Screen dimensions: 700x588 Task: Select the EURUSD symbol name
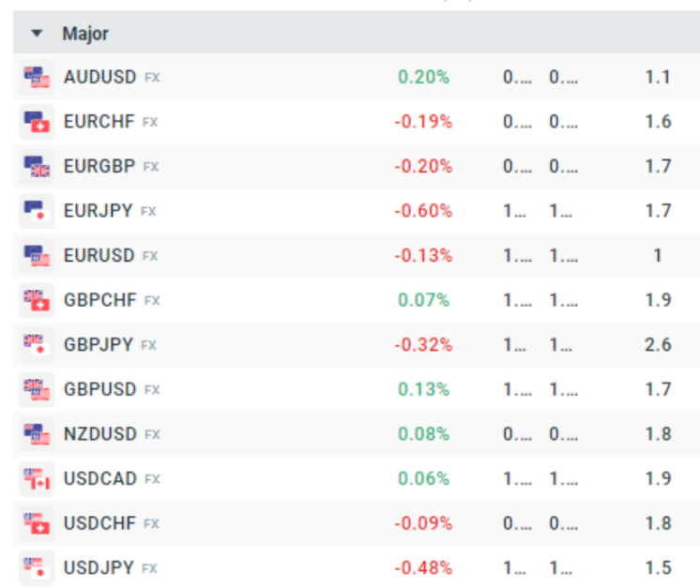click(x=99, y=256)
